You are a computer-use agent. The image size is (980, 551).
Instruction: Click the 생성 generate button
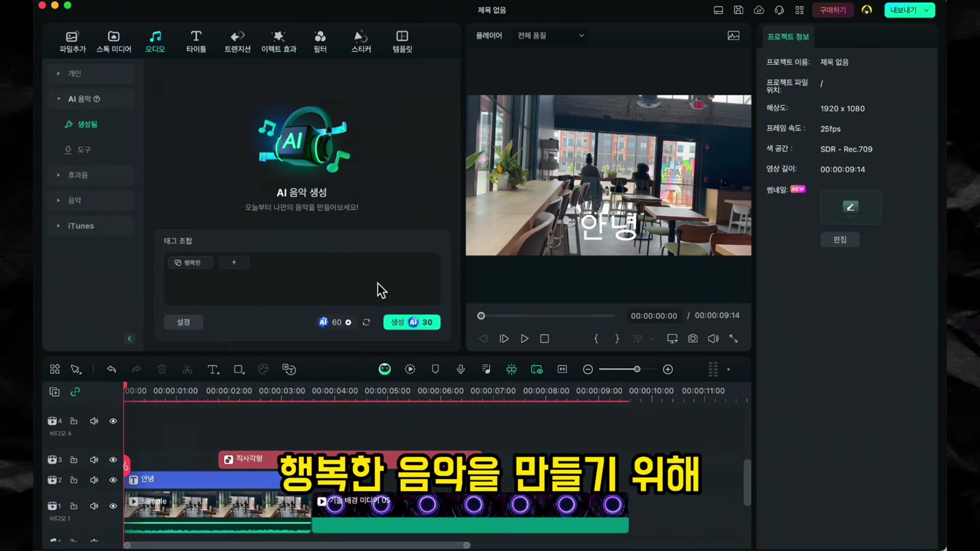[x=412, y=322]
